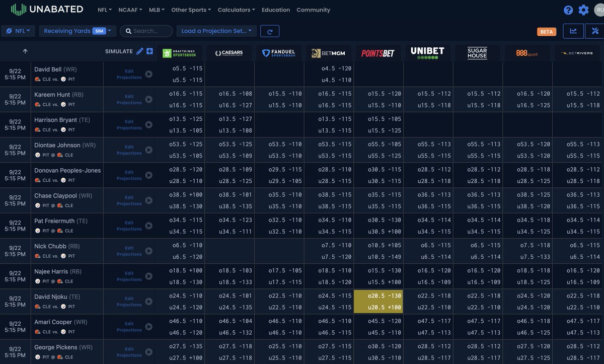Click the pencil edit icon beside Simulate
The image size is (604, 364).
[140, 51]
